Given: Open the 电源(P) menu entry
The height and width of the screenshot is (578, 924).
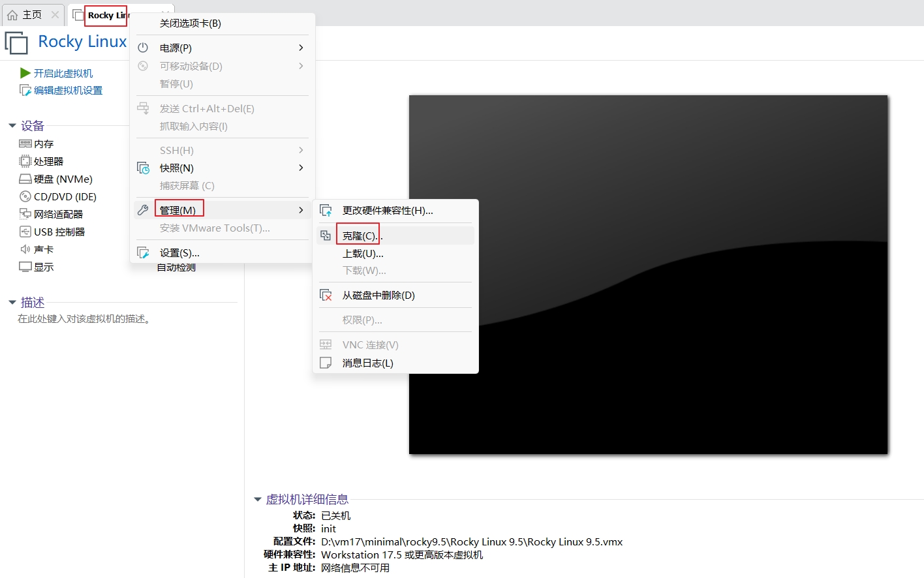Looking at the screenshot, I should 223,48.
